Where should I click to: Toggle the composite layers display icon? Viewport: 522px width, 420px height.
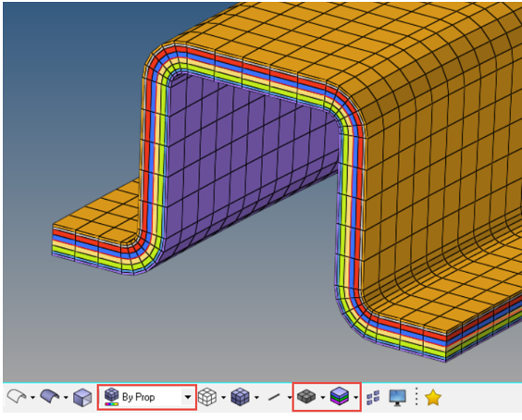[x=340, y=397]
